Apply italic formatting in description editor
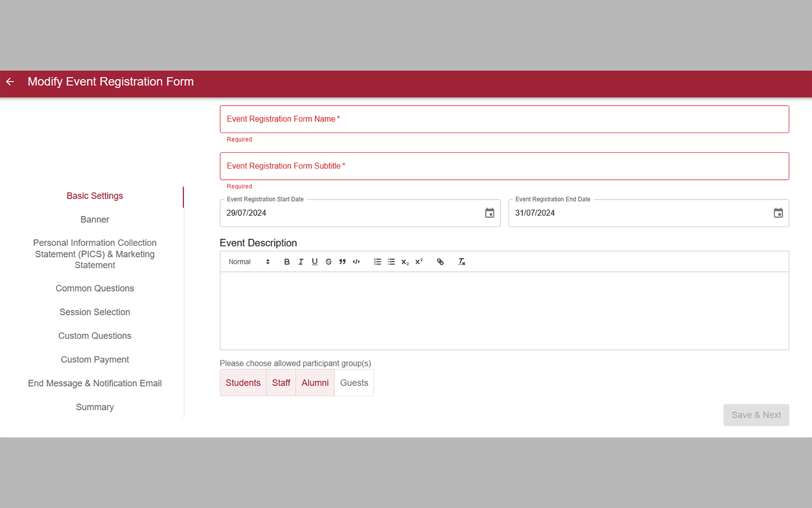 (x=300, y=262)
